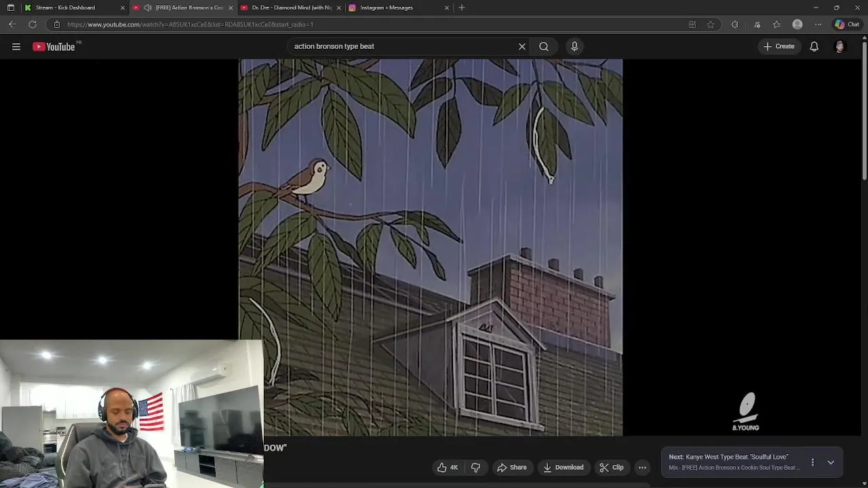Clear the search box with the X
The width and height of the screenshot is (868, 488).
click(x=522, y=47)
